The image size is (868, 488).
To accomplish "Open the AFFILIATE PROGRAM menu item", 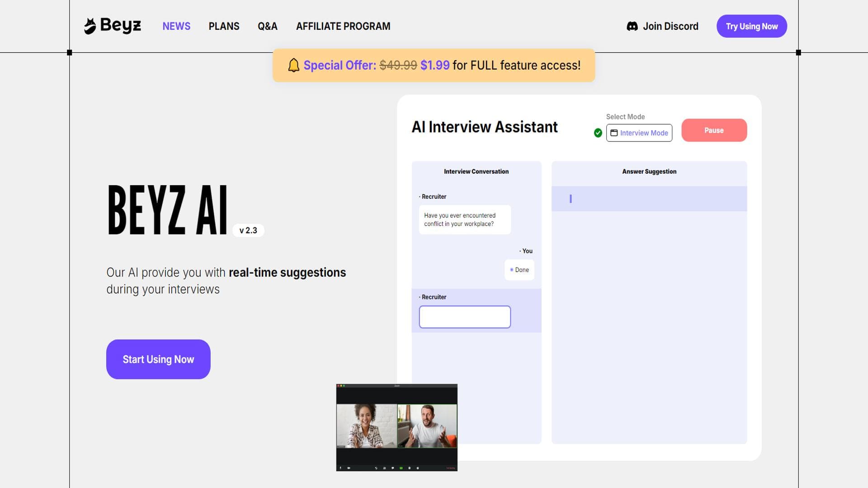I will (343, 26).
